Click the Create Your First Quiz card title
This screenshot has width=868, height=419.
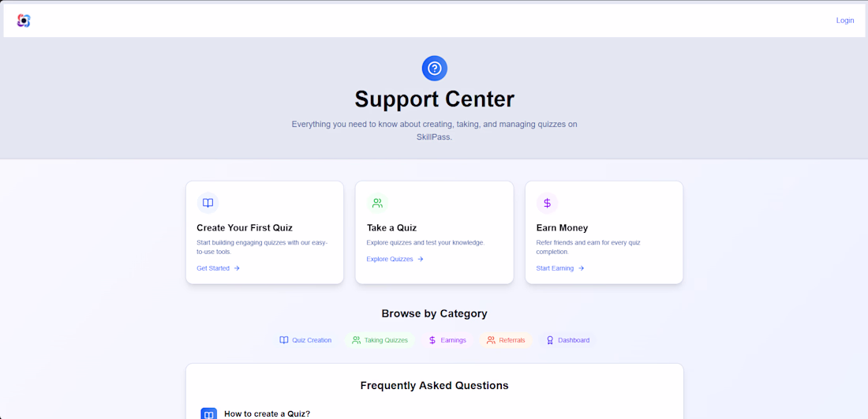pyautogui.click(x=245, y=228)
